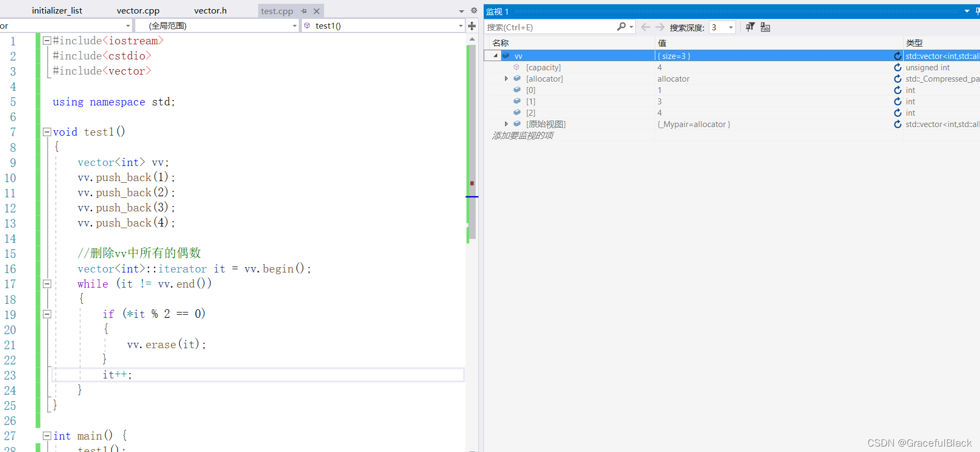Collapse the if block at line 19
980x452 pixels.
(47, 314)
